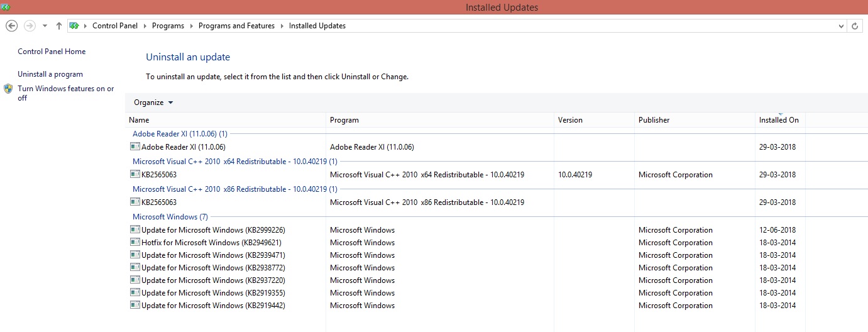Sort by Installed On column header
The image size is (868, 332).
click(x=780, y=119)
